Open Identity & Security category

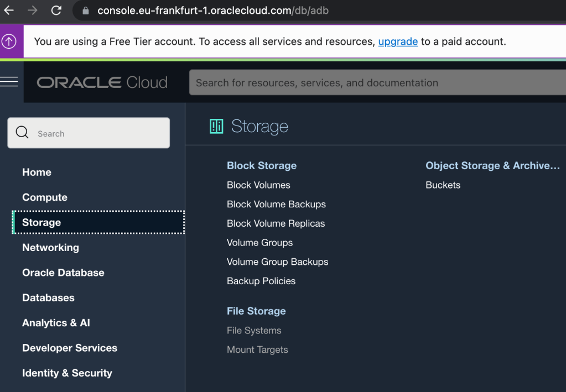(67, 373)
